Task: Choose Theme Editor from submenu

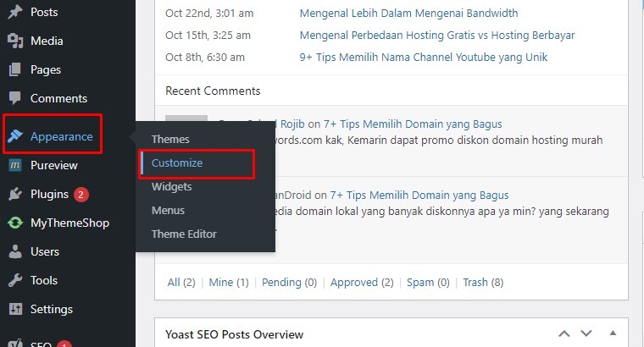Action: [184, 234]
